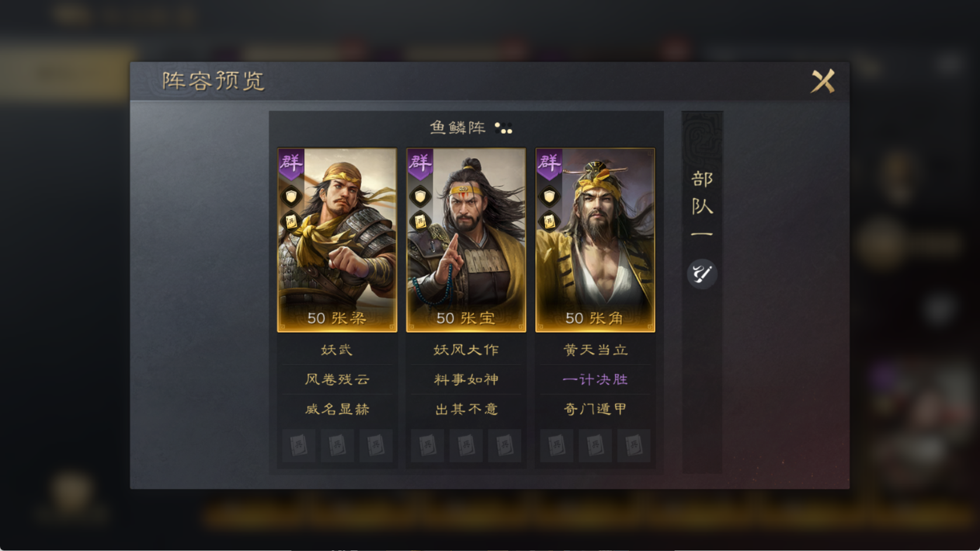The height and width of the screenshot is (551, 980).
Task: Click the shield icon on 张角 card
Action: pos(549,196)
